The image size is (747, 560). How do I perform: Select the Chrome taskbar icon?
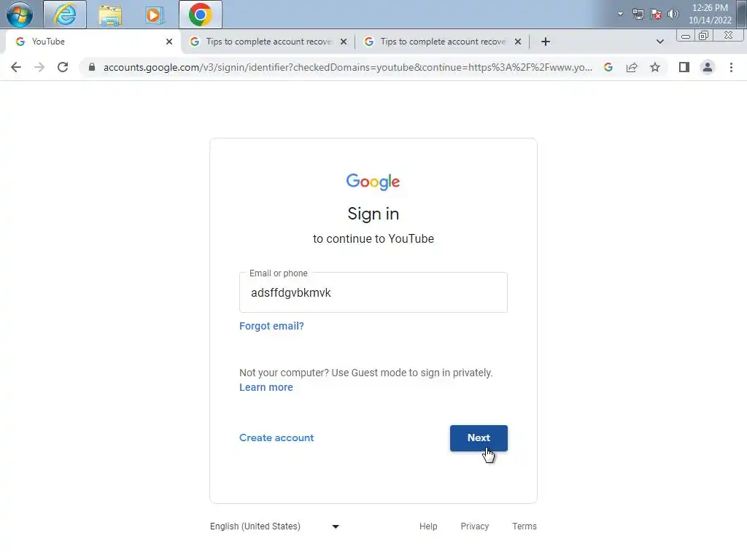201,15
